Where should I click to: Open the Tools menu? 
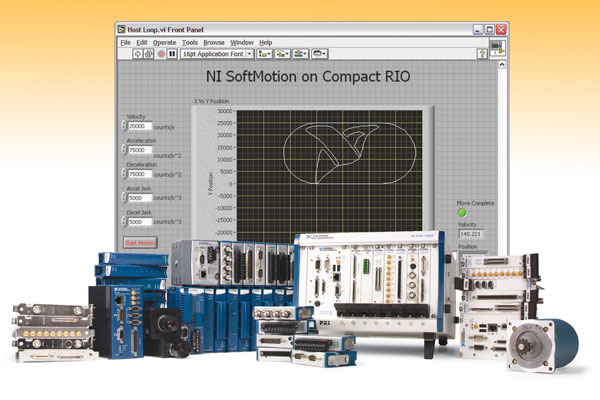(x=190, y=42)
